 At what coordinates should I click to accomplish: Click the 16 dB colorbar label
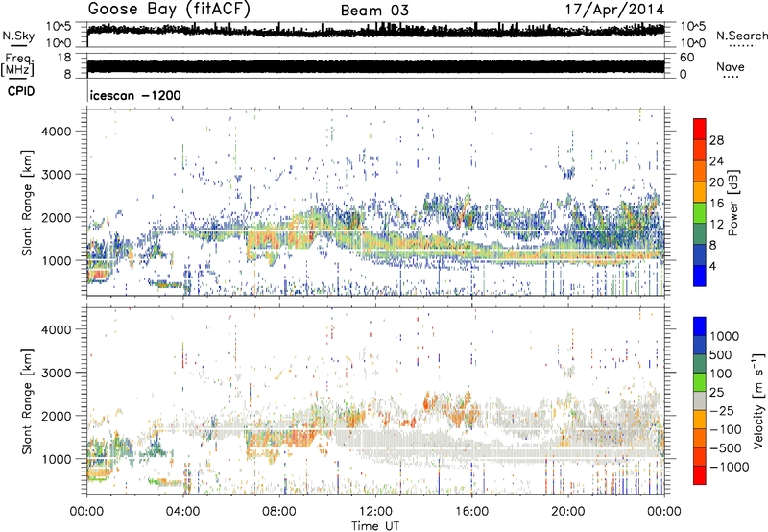click(x=716, y=203)
